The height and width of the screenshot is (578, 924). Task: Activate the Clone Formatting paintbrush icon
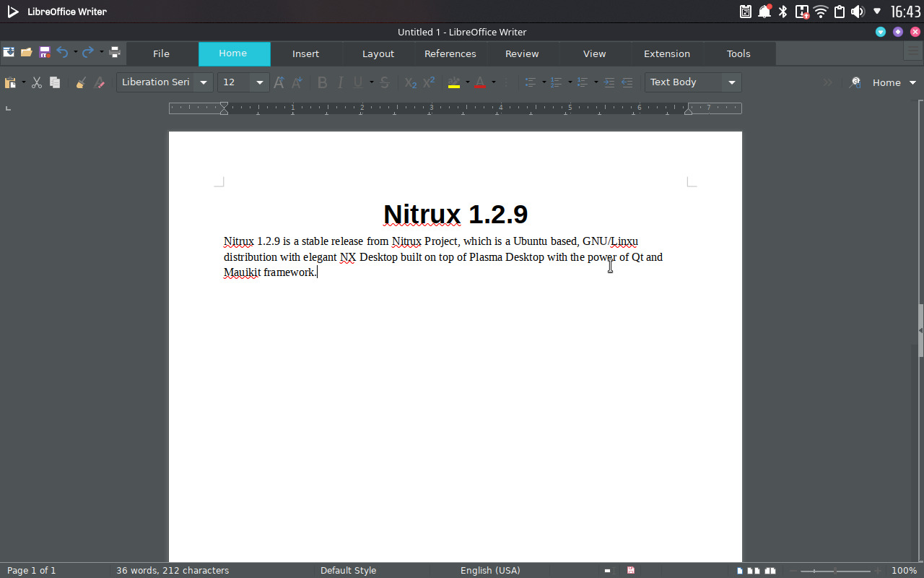coord(80,82)
